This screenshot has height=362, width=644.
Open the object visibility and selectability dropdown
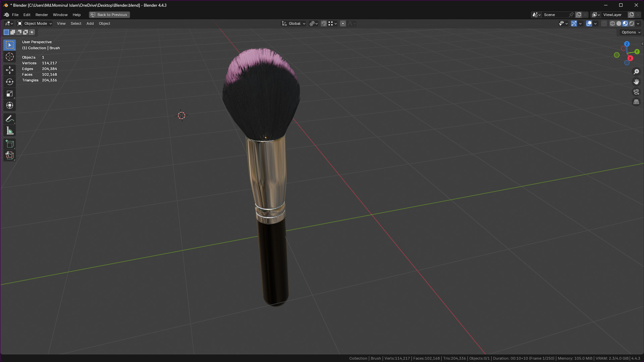(x=563, y=23)
